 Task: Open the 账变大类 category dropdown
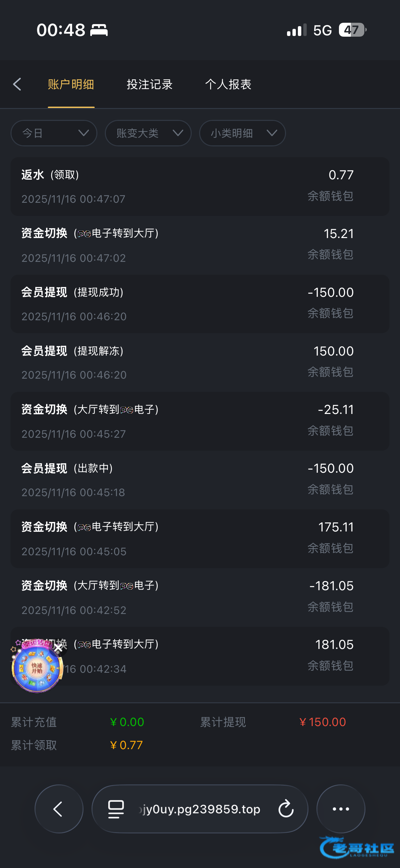coord(148,133)
